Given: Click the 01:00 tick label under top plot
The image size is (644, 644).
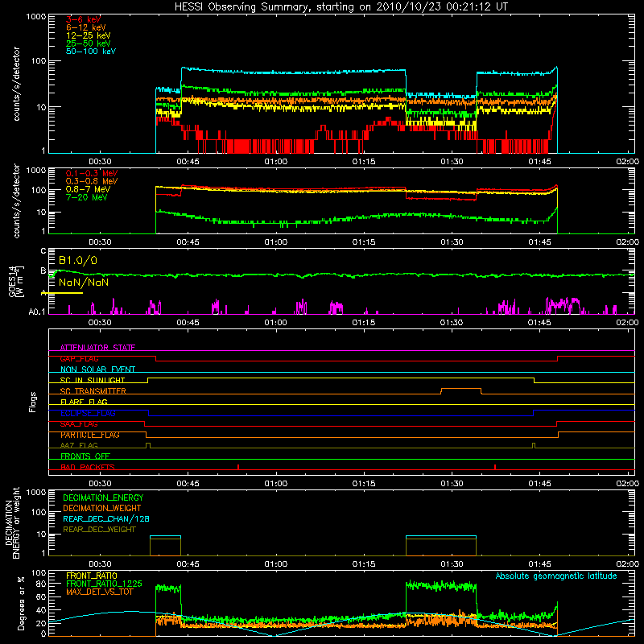Looking at the screenshot, I should pyautogui.click(x=275, y=162).
